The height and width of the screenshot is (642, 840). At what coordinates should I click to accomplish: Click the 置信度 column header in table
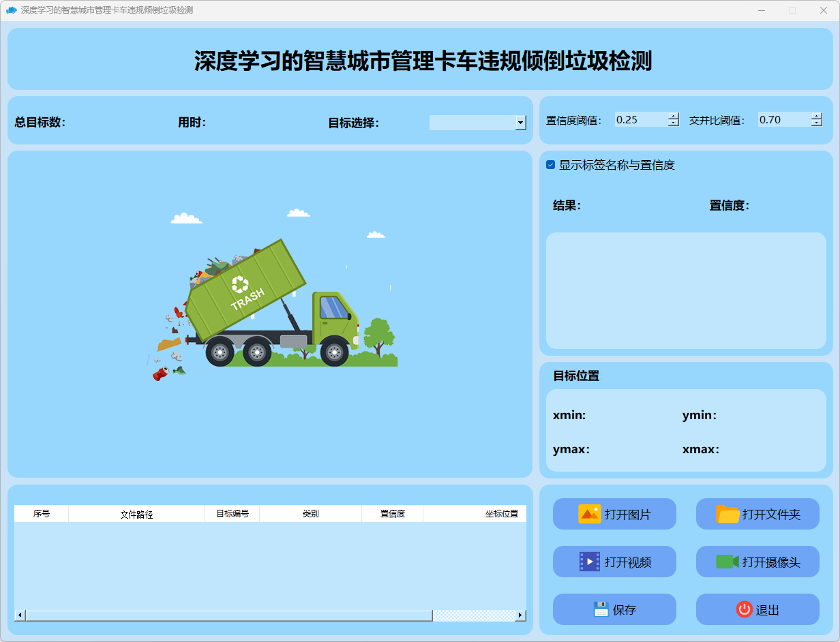tap(392, 514)
